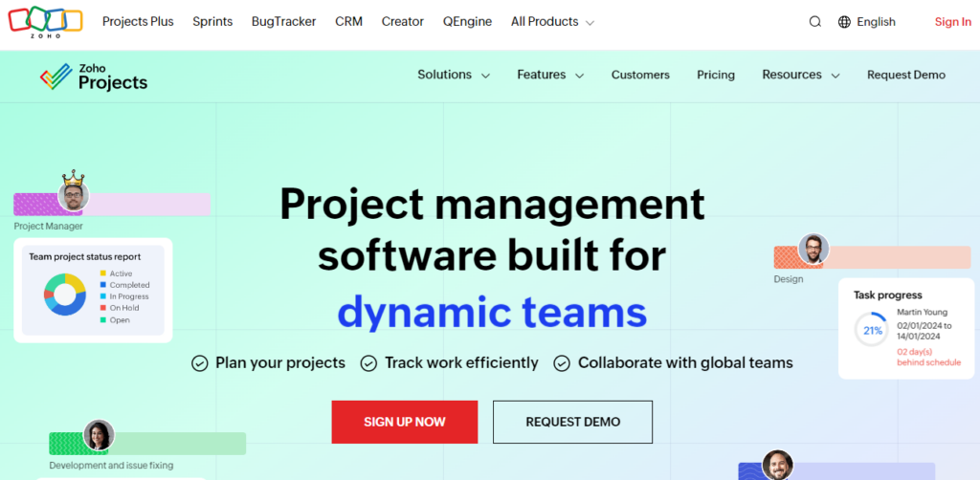Viewport: 980px width, 480px height.
Task: Go to the Pricing page
Action: point(716,75)
